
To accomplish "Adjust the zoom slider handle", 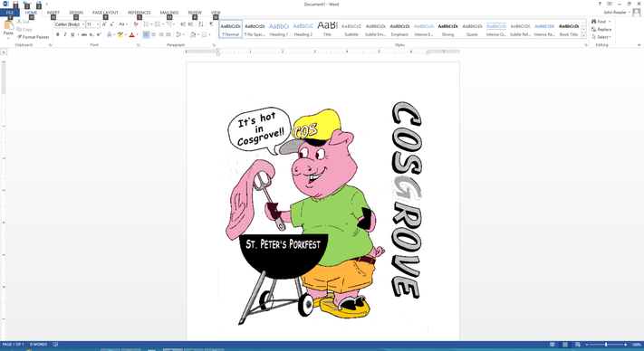I will point(606,345).
